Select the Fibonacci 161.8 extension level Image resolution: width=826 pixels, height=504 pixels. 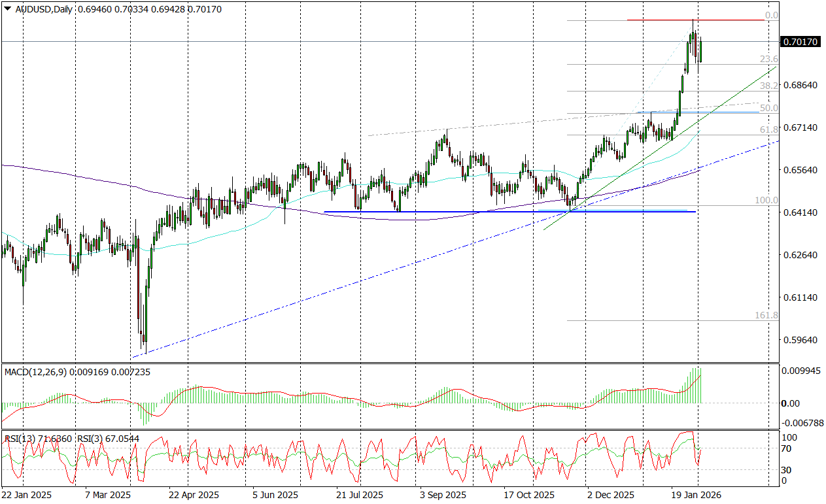(654, 320)
